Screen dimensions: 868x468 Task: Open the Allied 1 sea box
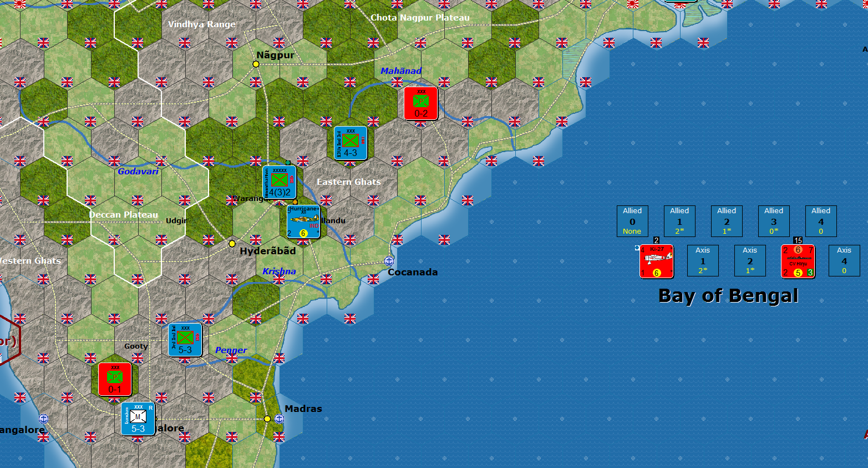[x=679, y=221]
